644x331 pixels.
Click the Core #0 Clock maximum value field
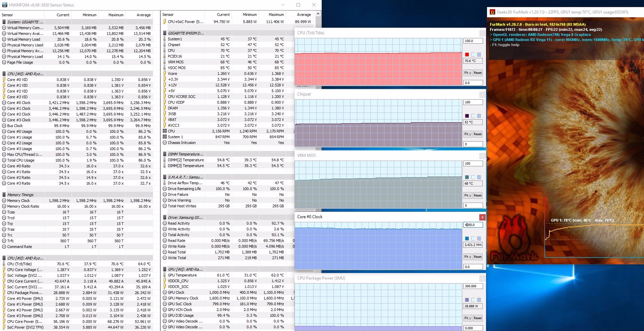point(473,225)
